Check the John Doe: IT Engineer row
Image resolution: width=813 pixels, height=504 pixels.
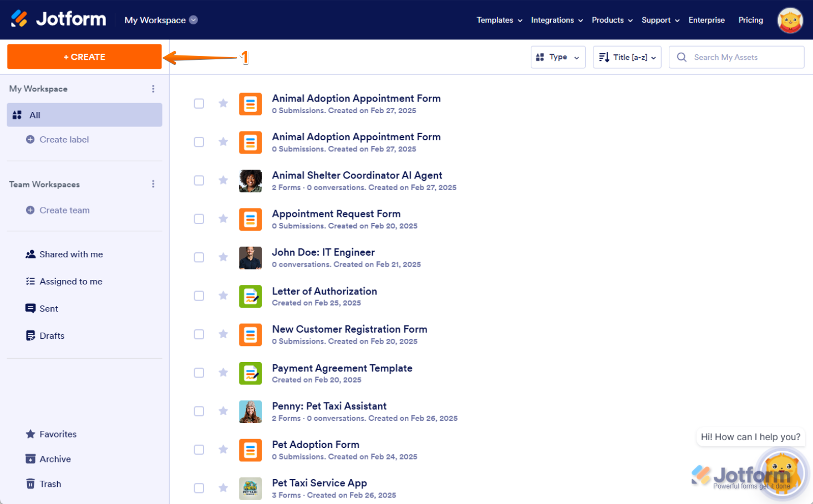(x=199, y=257)
